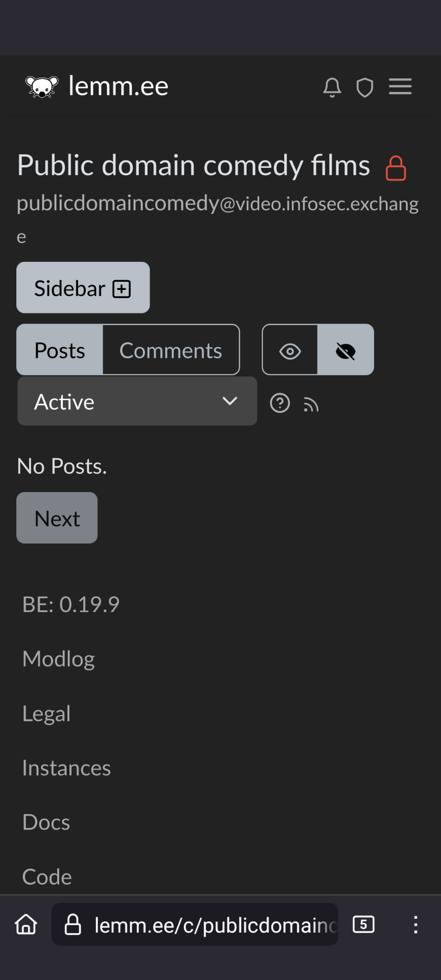Open the browser tab switcher showing 5
Image resolution: width=441 pixels, height=980 pixels.
[x=363, y=924]
